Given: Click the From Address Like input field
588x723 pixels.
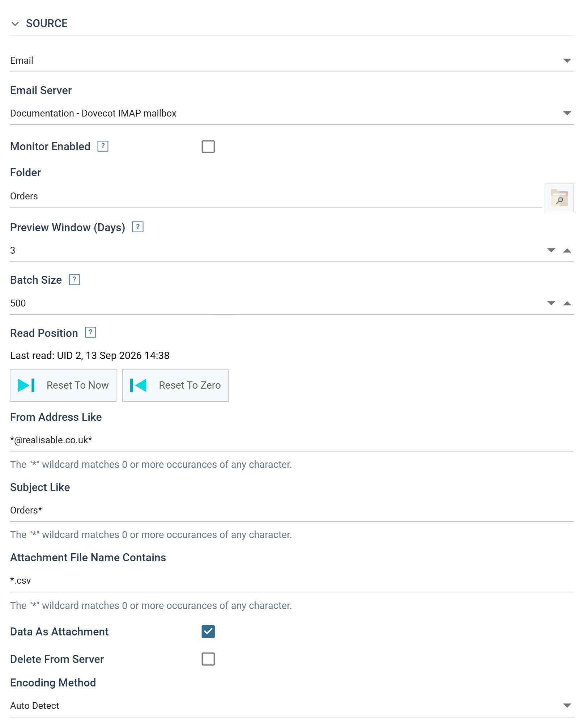Looking at the screenshot, I should coord(292,440).
